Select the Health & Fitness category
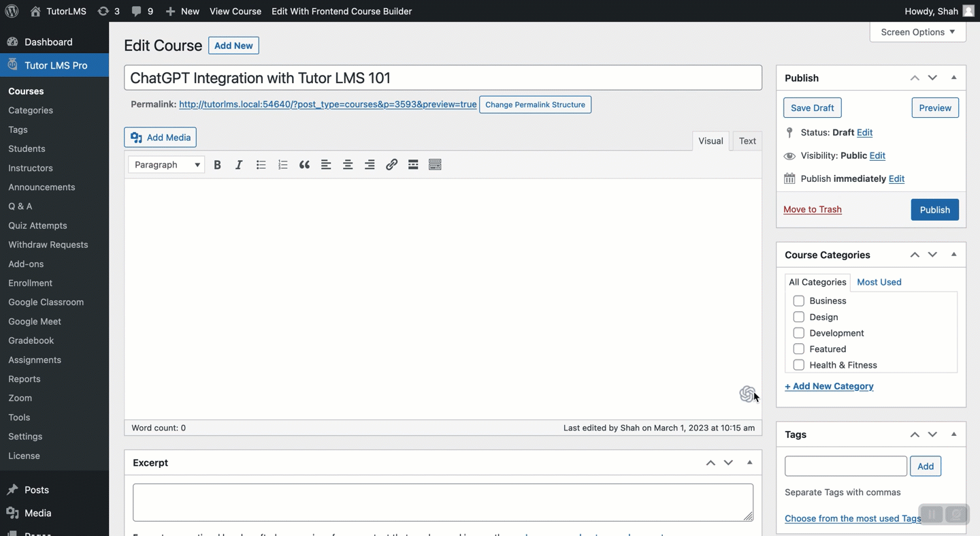 [798, 364]
